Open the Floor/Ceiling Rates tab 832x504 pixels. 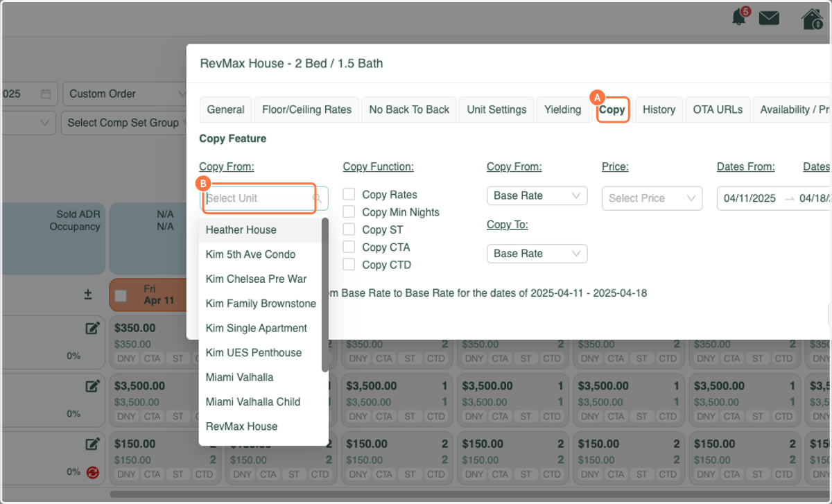tap(306, 110)
